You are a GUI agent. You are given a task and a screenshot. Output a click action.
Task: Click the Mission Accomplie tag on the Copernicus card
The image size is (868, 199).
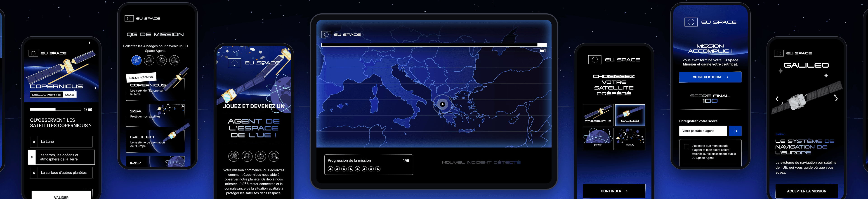pyautogui.click(x=141, y=78)
